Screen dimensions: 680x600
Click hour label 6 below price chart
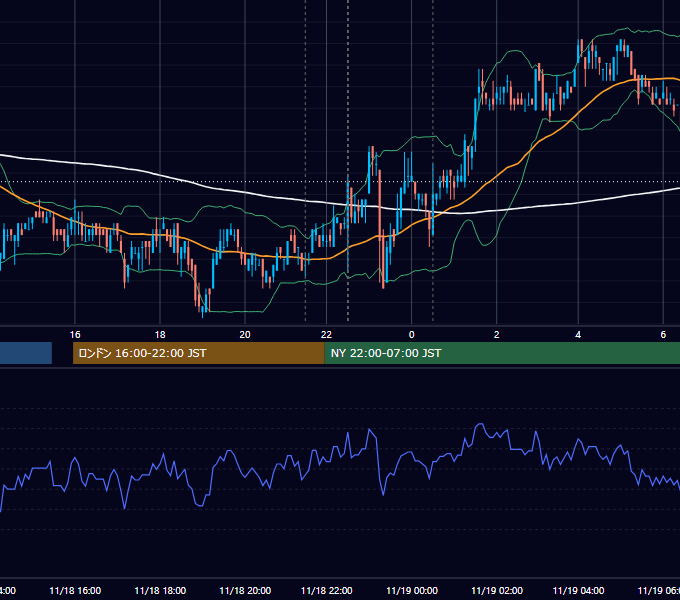663,334
